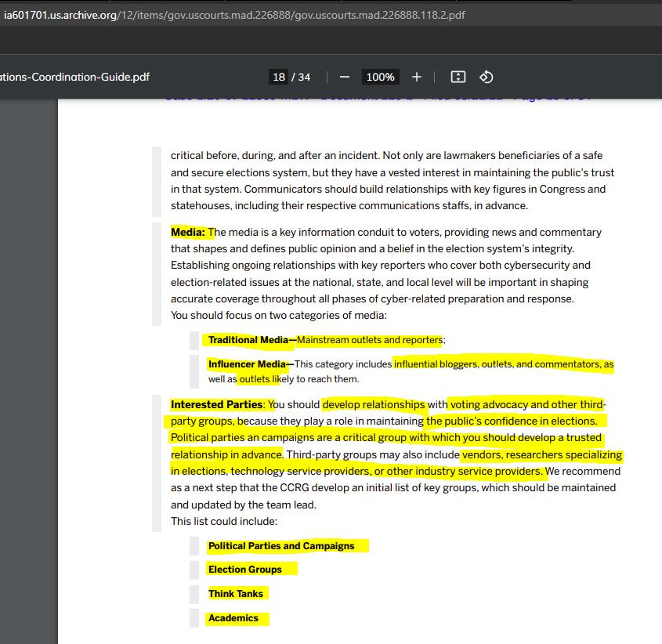Click the zoom out minus icon
This screenshot has height=644, width=662.
point(345,77)
